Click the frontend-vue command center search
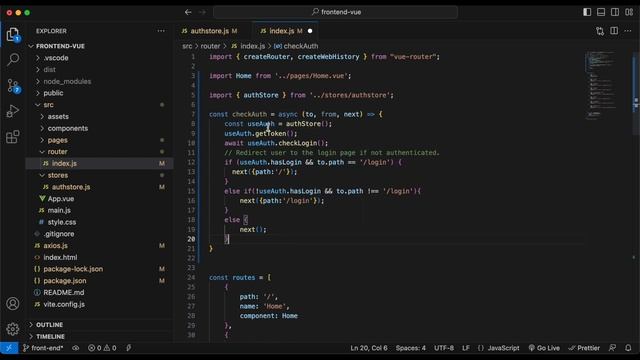The height and width of the screenshot is (360, 640). click(336, 12)
